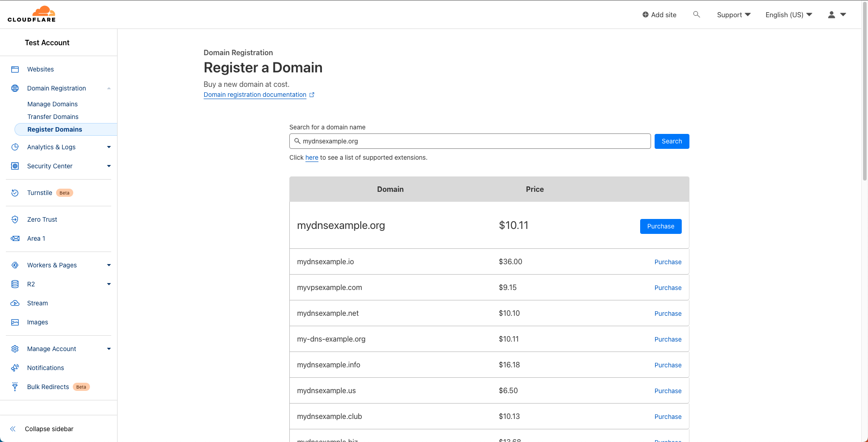The height and width of the screenshot is (442, 868).
Task: Switch to the Transfer Domains menu item
Action: click(53, 117)
